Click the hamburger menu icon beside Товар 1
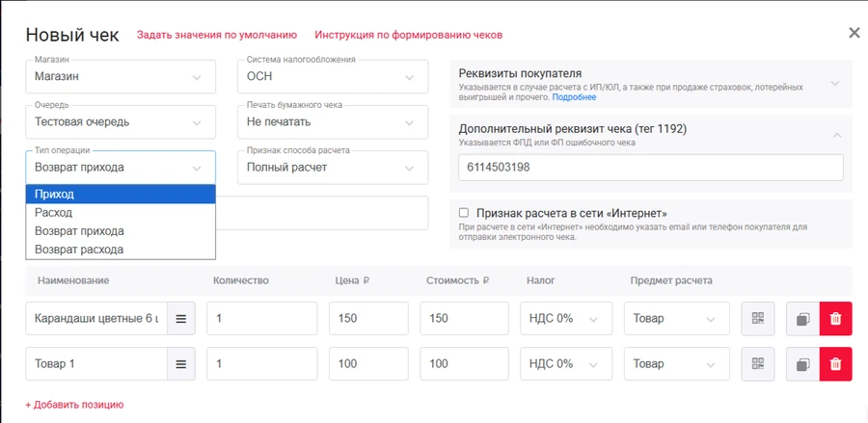Image resolution: width=868 pixels, height=423 pixels. [x=181, y=364]
